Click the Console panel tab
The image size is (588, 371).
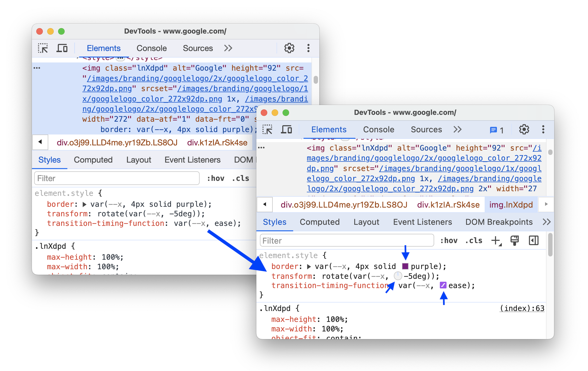pyautogui.click(x=378, y=129)
